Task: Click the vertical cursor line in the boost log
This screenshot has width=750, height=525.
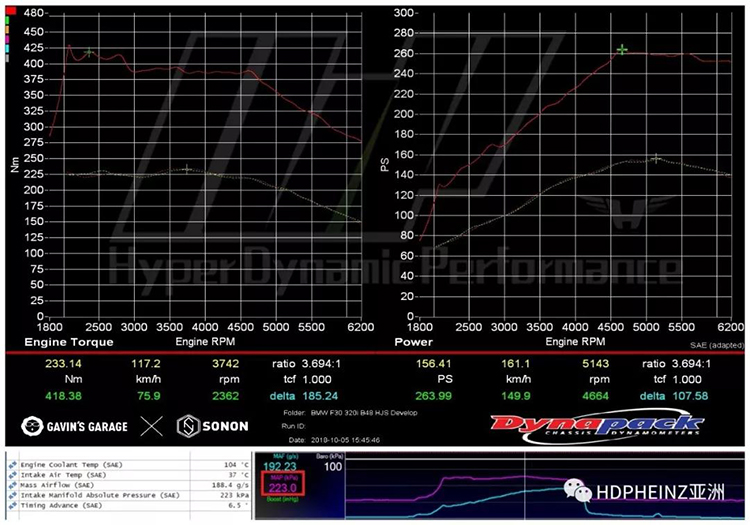Action: [525, 485]
